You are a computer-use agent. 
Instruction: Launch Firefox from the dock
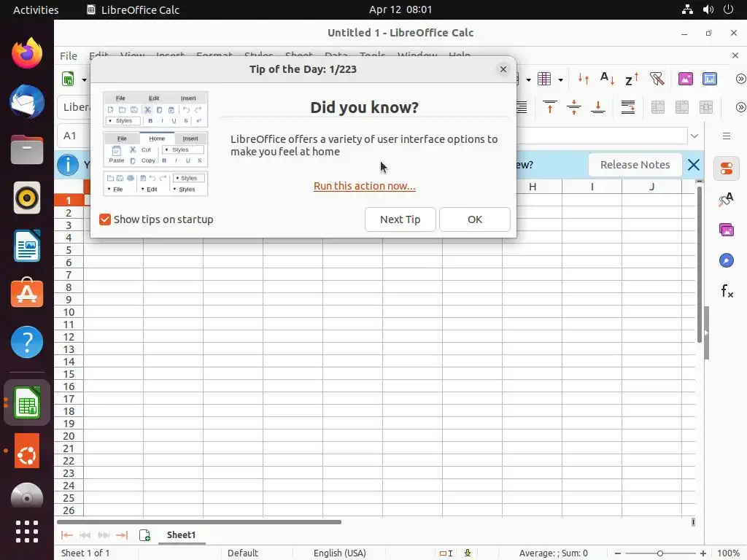[x=27, y=52]
